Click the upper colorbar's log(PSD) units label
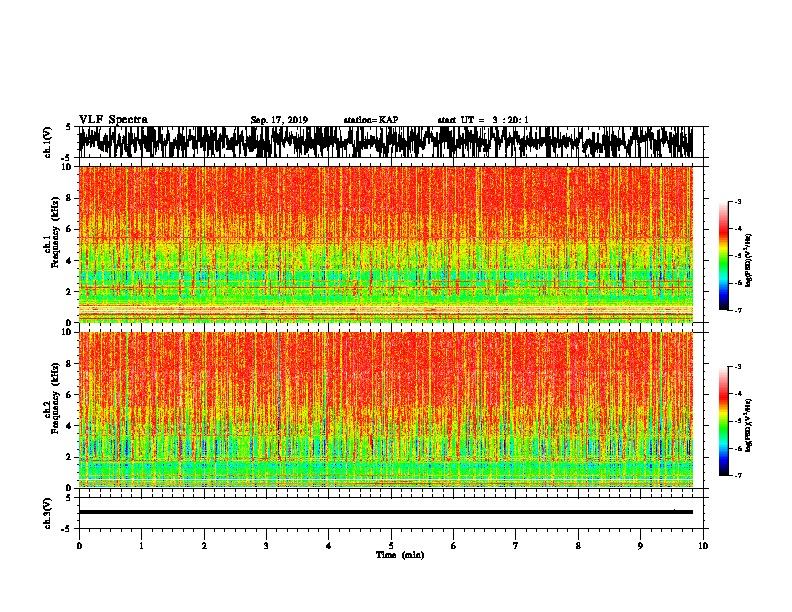Viewport: 792px width, 612px height. [x=748, y=260]
